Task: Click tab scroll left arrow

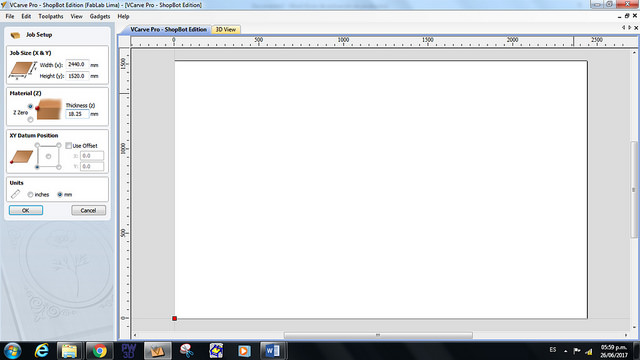Action: (x=623, y=28)
